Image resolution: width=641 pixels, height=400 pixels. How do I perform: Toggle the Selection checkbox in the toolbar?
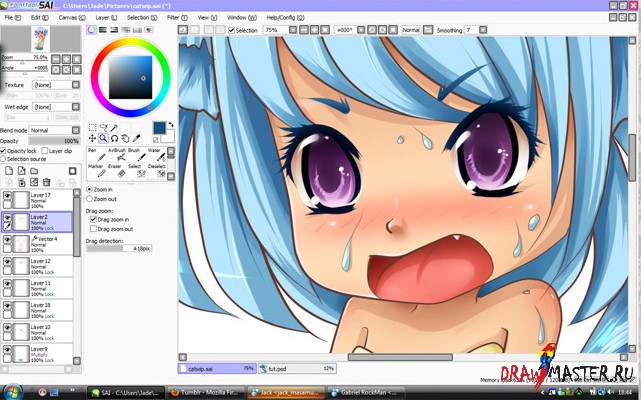[231, 30]
